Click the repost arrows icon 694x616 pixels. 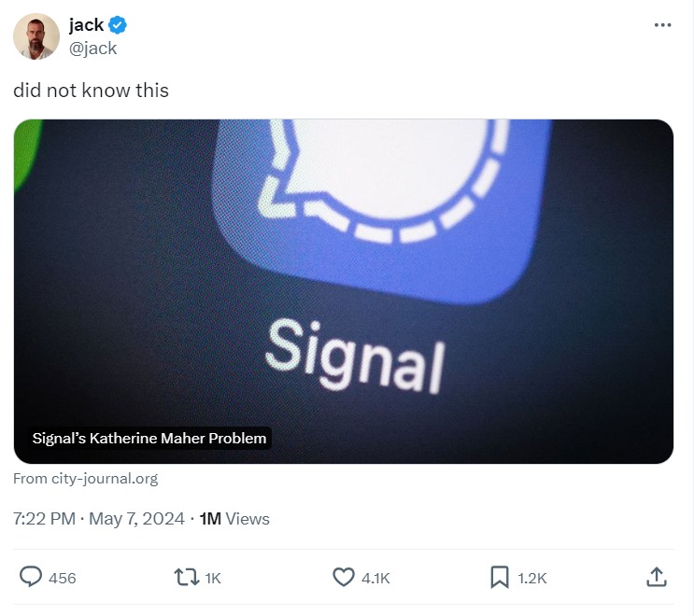tap(187, 578)
